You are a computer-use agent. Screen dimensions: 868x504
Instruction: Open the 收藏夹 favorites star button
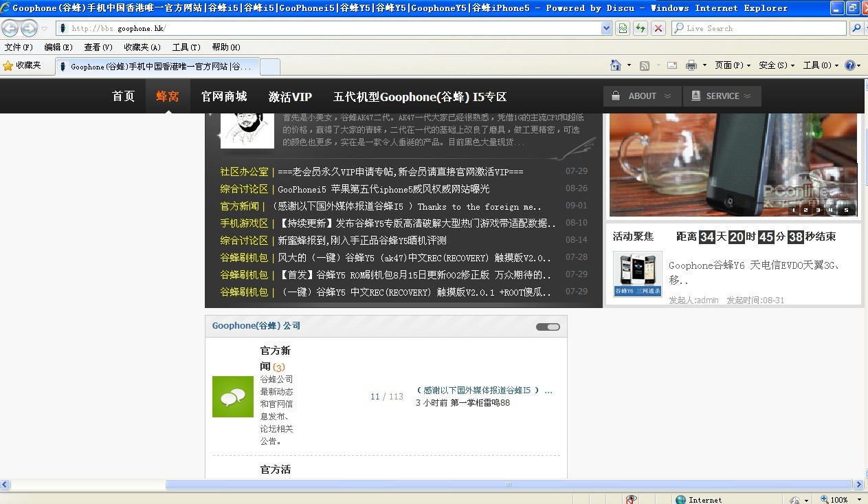[23, 65]
